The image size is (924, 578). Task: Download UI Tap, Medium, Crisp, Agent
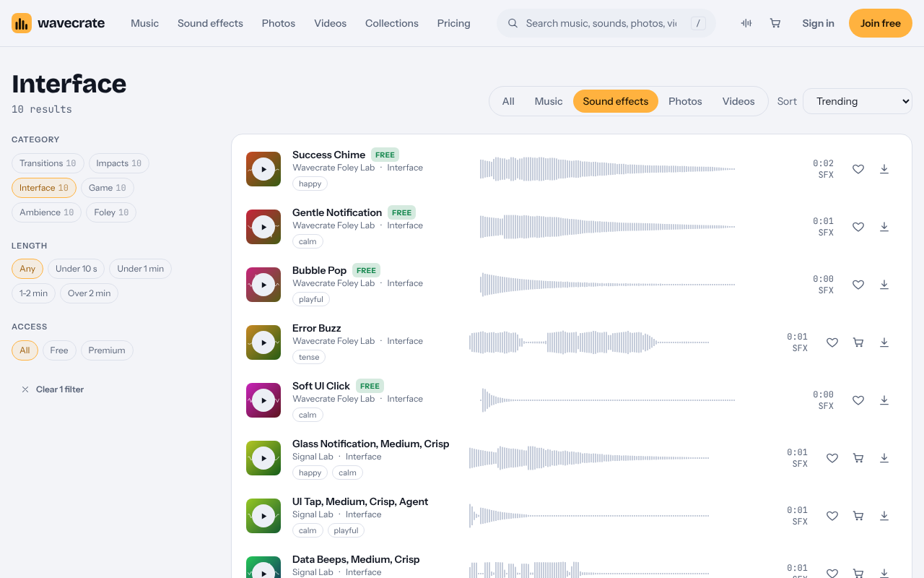pyautogui.click(x=884, y=516)
